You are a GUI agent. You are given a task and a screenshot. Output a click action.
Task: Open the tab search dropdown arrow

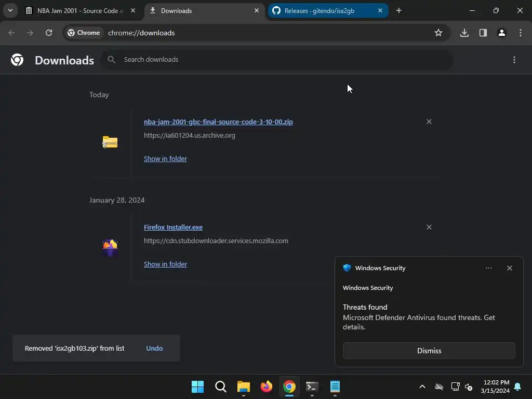[x=10, y=10]
